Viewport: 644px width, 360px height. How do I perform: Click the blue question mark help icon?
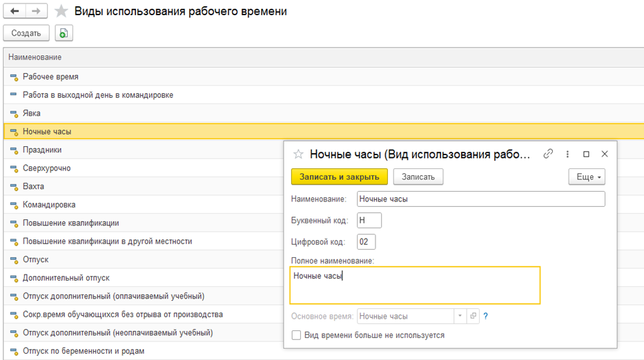point(485,316)
